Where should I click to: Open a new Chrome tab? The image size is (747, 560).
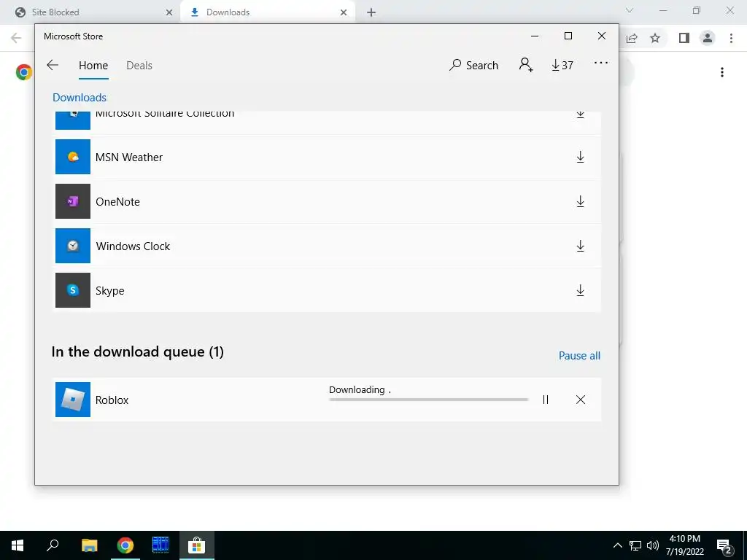coord(371,12)
